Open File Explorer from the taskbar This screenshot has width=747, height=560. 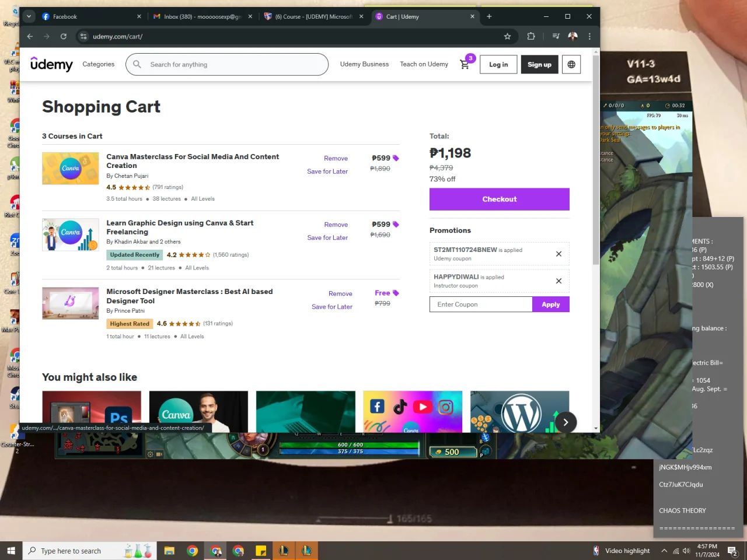169,551
